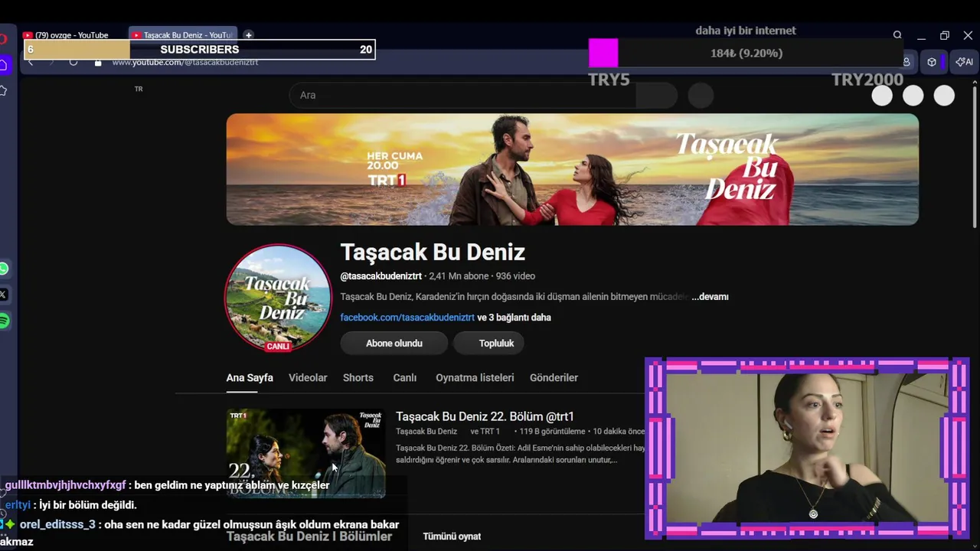Open the Ana Sayfa channel tab
Screen dimensions: 980x551
(250, 378)
